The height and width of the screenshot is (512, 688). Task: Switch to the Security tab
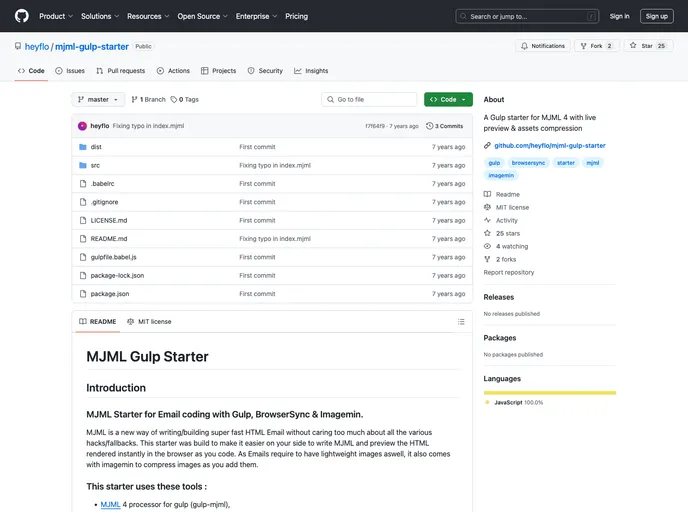[265, 71]
